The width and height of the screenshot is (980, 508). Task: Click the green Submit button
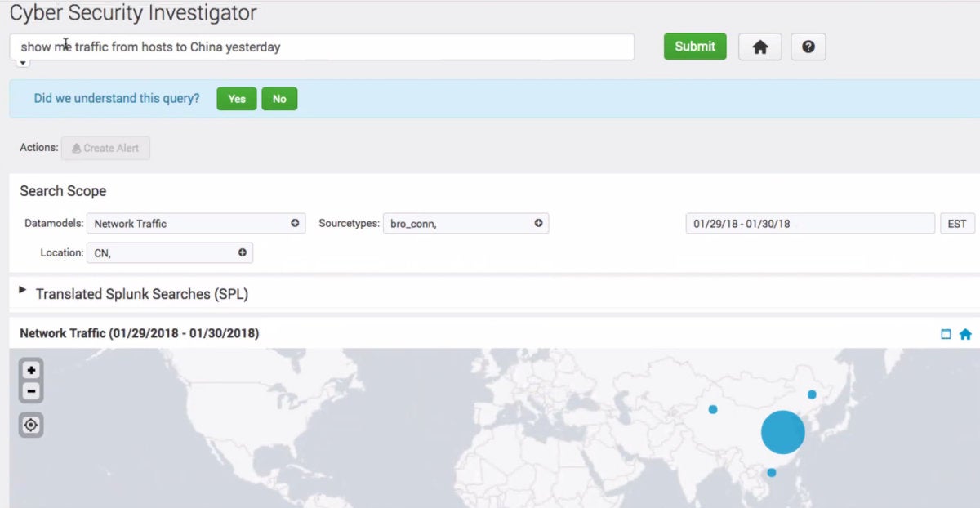click(x=695, y=47)
